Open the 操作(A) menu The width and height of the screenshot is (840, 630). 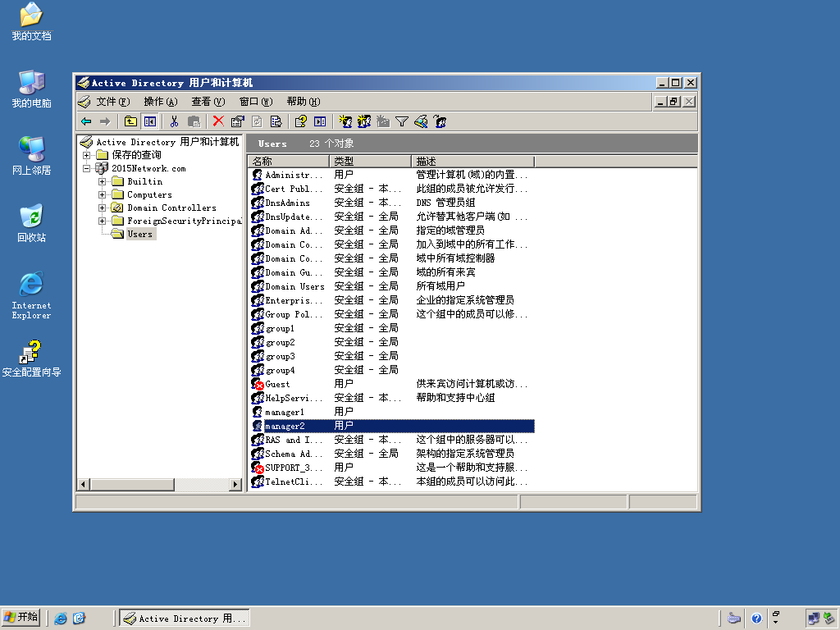160,101
